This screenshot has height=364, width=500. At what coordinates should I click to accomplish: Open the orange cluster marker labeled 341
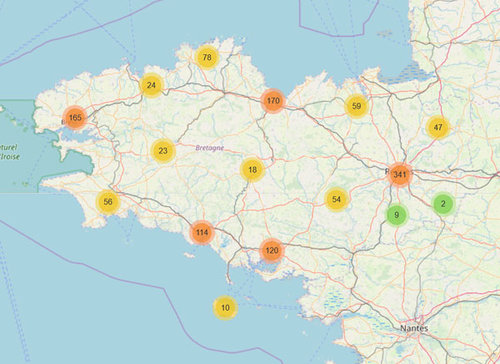[x=400, y=174]
